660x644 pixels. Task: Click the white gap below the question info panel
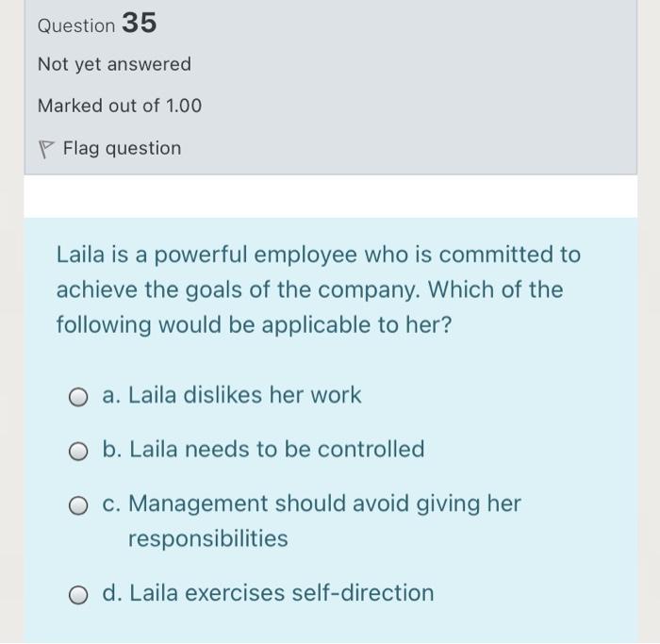[x=330, y=196]
